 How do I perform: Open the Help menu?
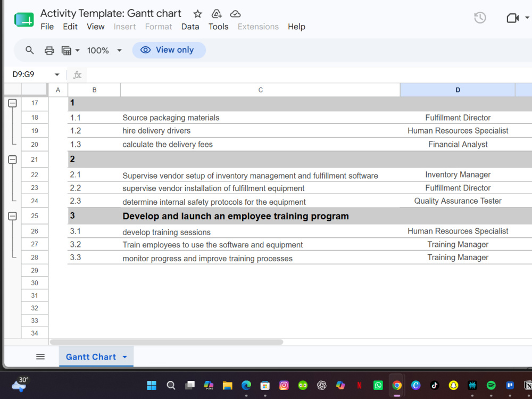pos(296,27)
